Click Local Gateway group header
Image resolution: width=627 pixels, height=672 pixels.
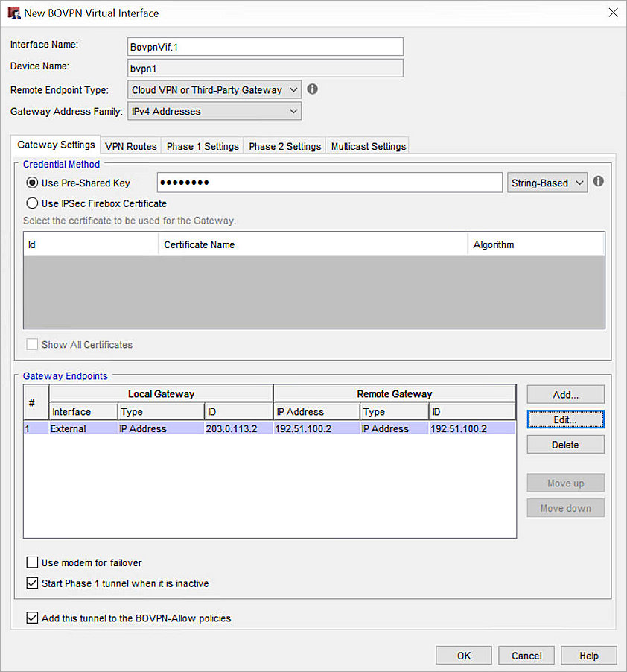coord(161,394)
